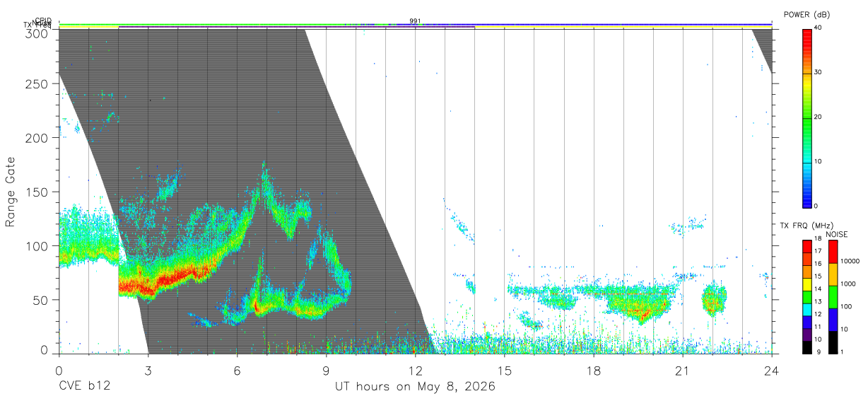Click the 'Range Gate' axis title
This screenshot has height=401, width=868.
pos(11,192)
